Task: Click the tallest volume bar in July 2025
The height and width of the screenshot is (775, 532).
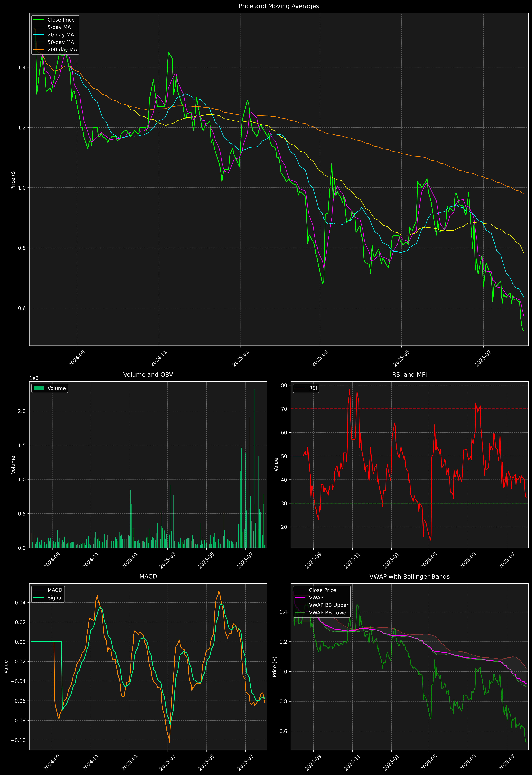Action: [x=254, y=469]
